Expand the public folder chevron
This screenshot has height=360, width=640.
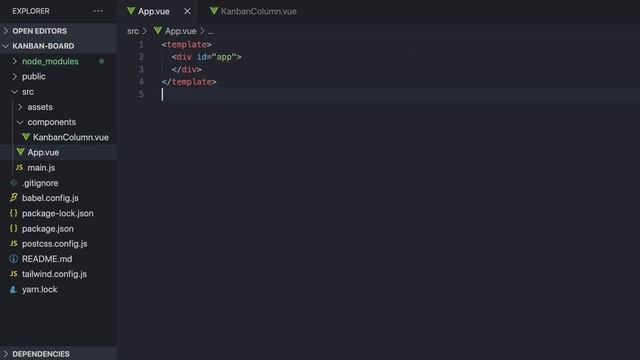pos(15,76)
